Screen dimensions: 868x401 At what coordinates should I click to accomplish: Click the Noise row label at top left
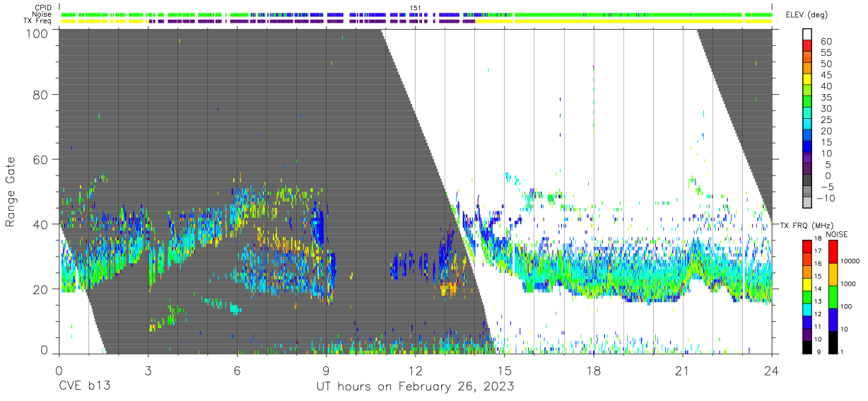click(x=42, y=14)
